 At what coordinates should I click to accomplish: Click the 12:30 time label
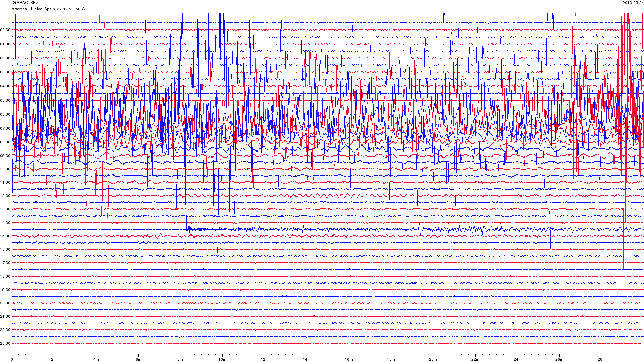(x=5, y=196)
